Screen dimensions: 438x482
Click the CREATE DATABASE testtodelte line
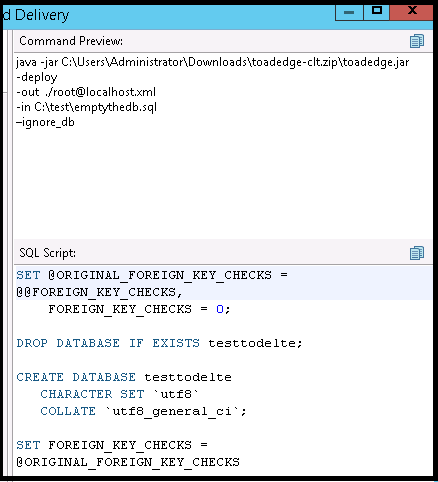pos(124,377)
